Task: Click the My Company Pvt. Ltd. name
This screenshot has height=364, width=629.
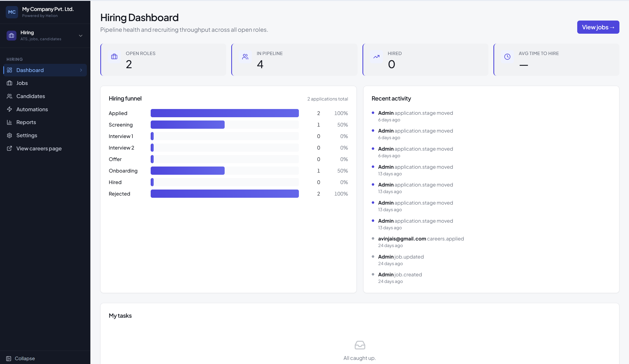Action: pyautogui.click(x=48, y=9)
